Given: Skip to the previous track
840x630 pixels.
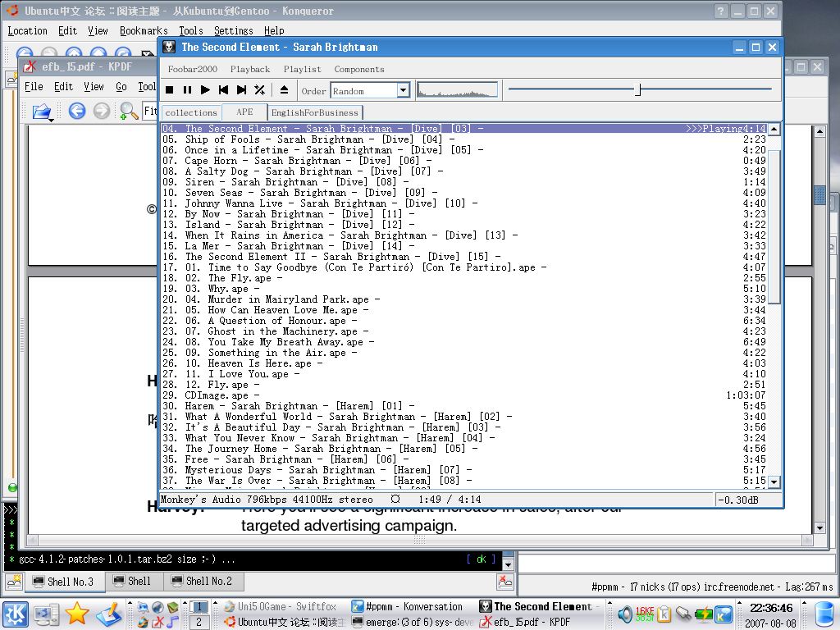Looking at the screenshot, I should 223,90.
